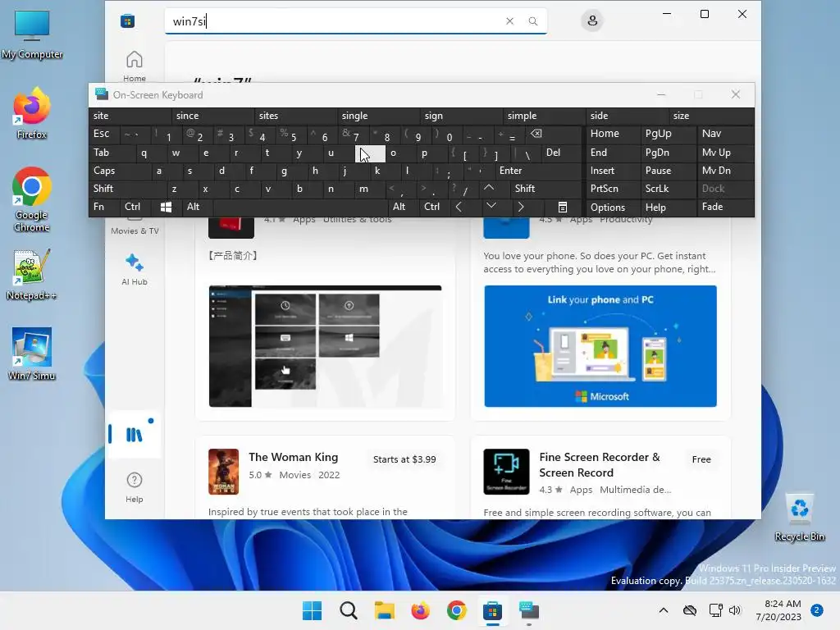Select the Win7 Simu desktop shortcut
The width and height of the screenshot is (840, 630).
(x=32, y=354)
